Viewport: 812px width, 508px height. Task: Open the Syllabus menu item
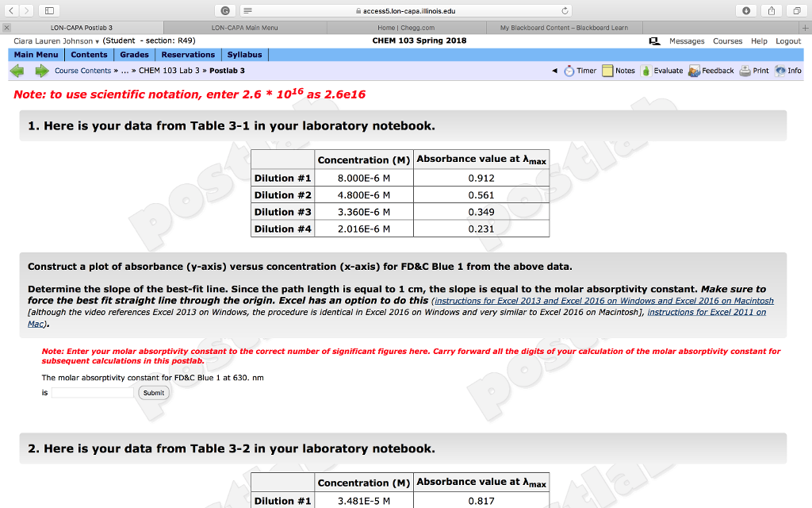[244, 55]
